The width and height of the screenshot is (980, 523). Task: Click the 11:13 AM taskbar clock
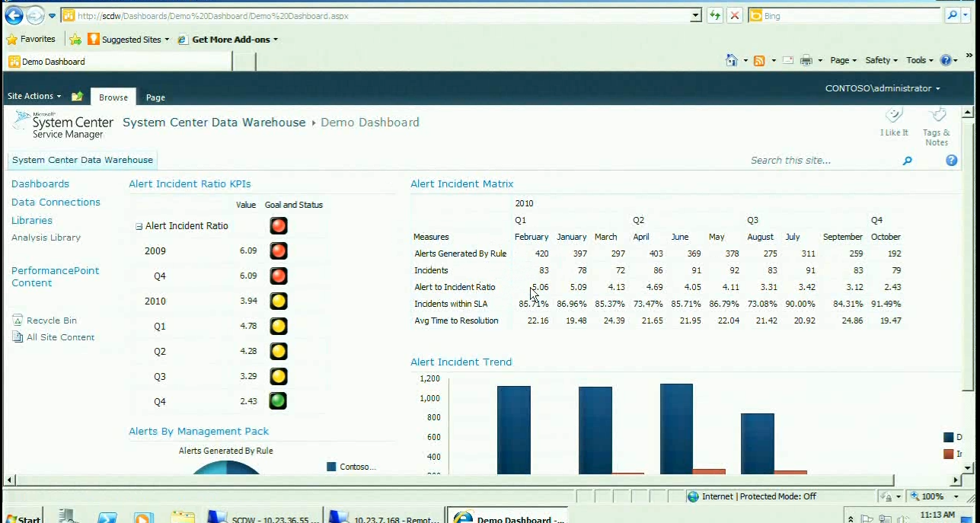tap(937, 515)
